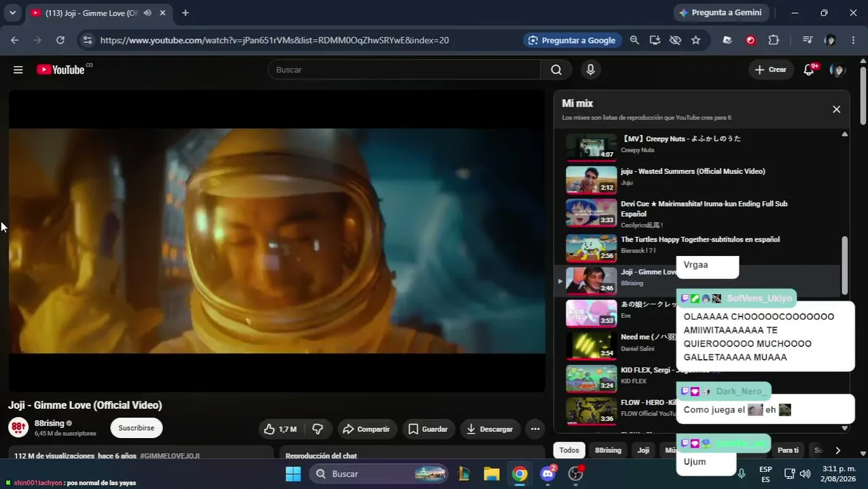
Task: Open OBS Studio from the taskbar
Action: 576,473
